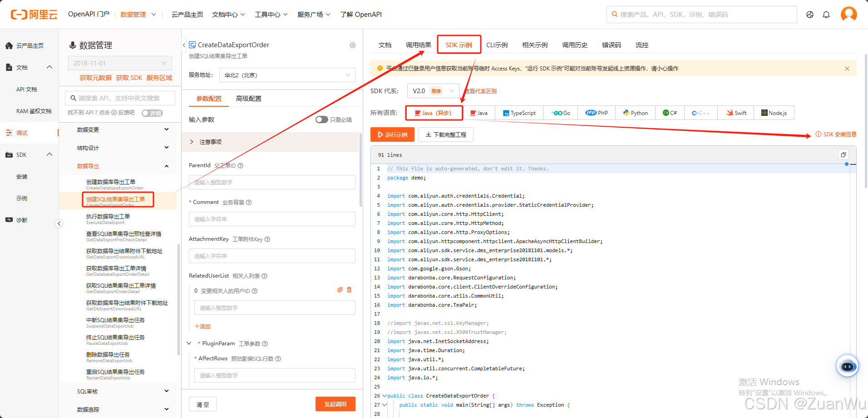868x418 pixels.
Task: Select the Python SDK language
Action: (635, 113)
